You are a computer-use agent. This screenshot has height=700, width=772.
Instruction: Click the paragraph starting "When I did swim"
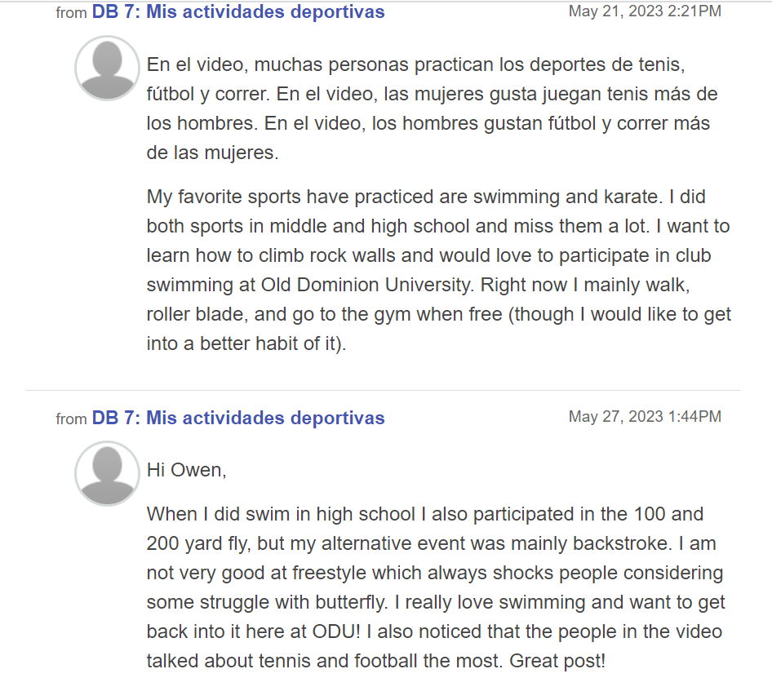(436, 587)
